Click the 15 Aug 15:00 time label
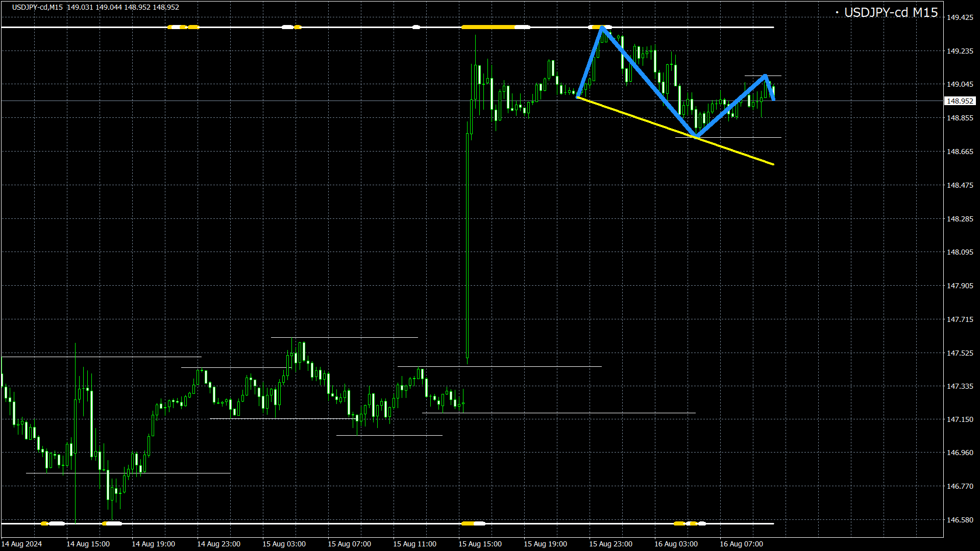The image size is (980, 551). [480, 544]
